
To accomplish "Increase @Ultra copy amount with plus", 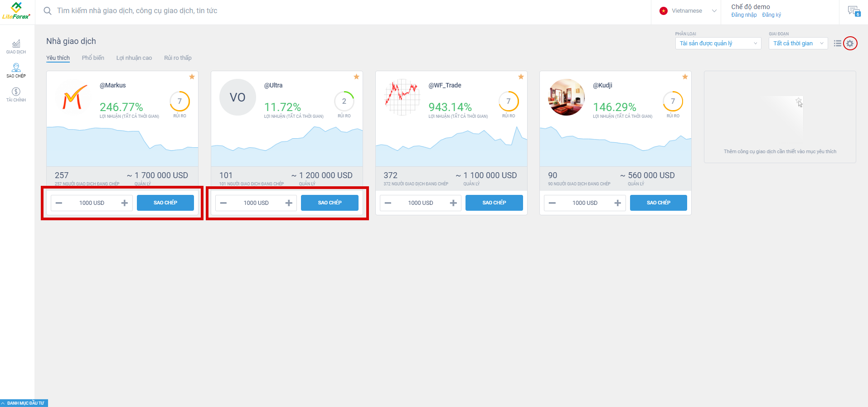I will point(289,203).
